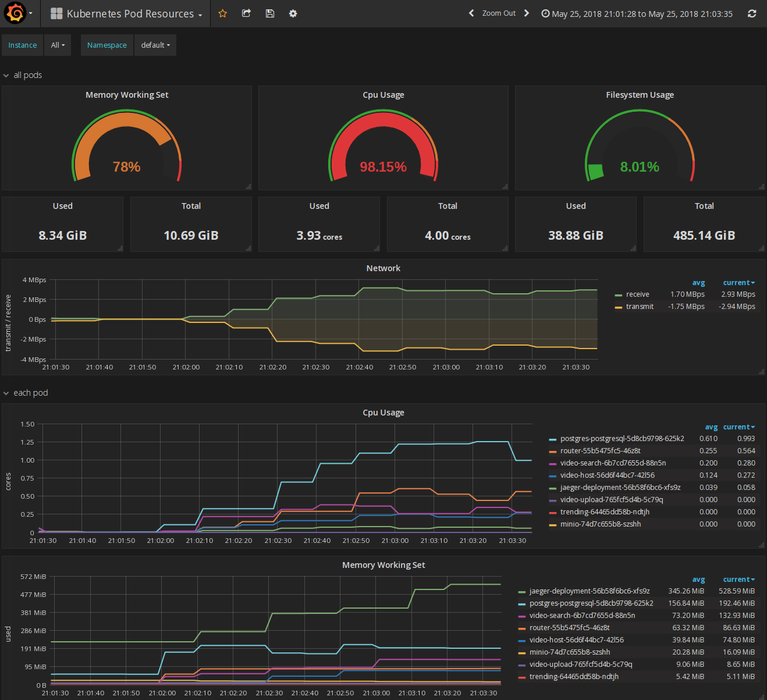Screen dimensions: 767x700
Task: Save the dashboard with floppy icon
Action: click(269, 13)
